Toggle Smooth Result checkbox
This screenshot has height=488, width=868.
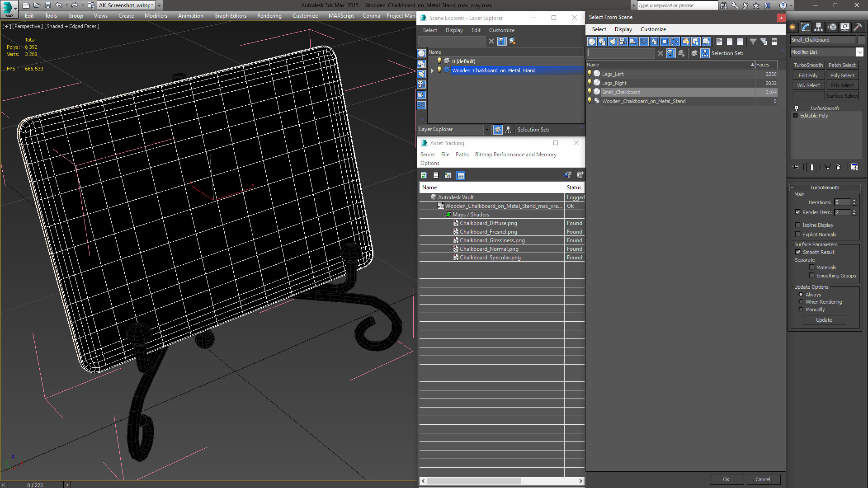(x=798, y=252)
